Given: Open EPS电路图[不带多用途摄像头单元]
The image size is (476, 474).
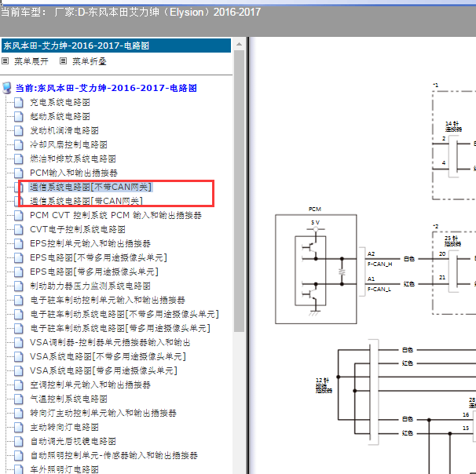Looking at the screenshot, I should (x=98, y=257).
